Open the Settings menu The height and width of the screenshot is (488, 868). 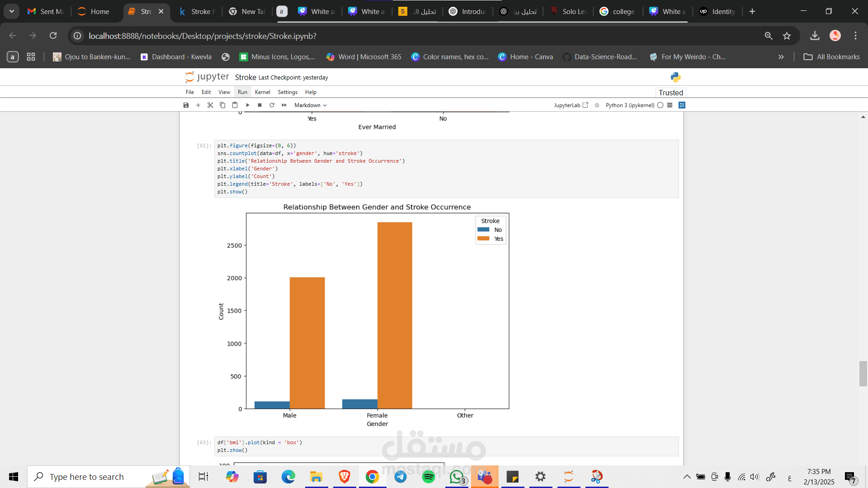pyautogui.click(x=288, y=92)
